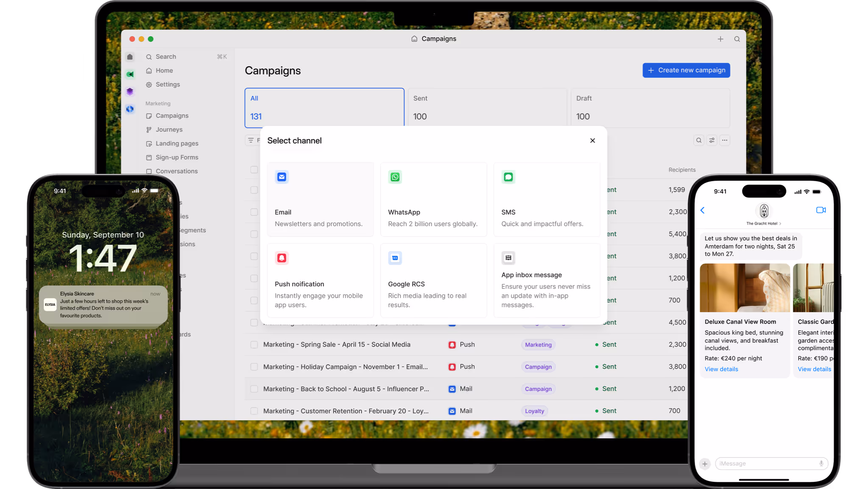Click the Create new campaign button
The height and width of the screenshot is (489, 868).
click(x=686, y=70)
